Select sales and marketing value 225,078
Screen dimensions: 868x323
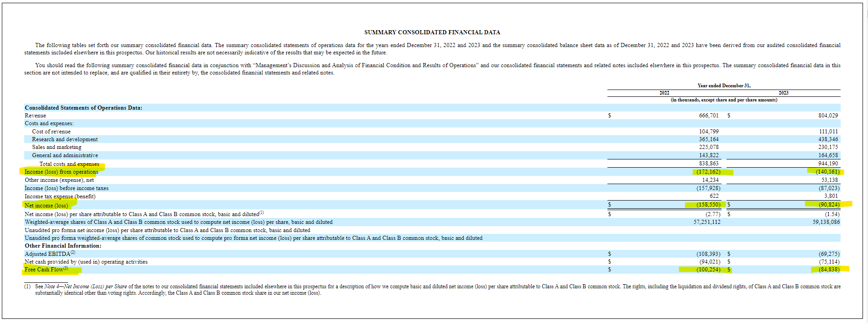709,147
